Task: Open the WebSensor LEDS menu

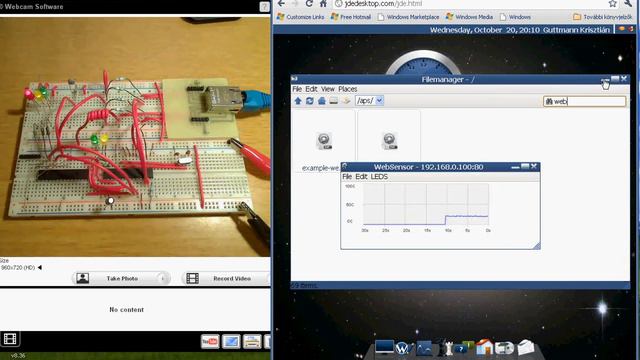Action: (379, 177)
